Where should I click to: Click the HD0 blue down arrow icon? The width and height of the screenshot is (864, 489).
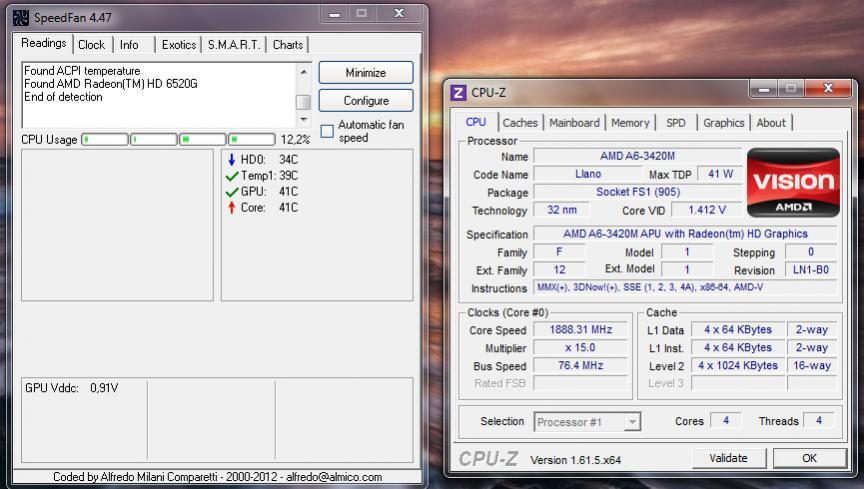point(232,159)
